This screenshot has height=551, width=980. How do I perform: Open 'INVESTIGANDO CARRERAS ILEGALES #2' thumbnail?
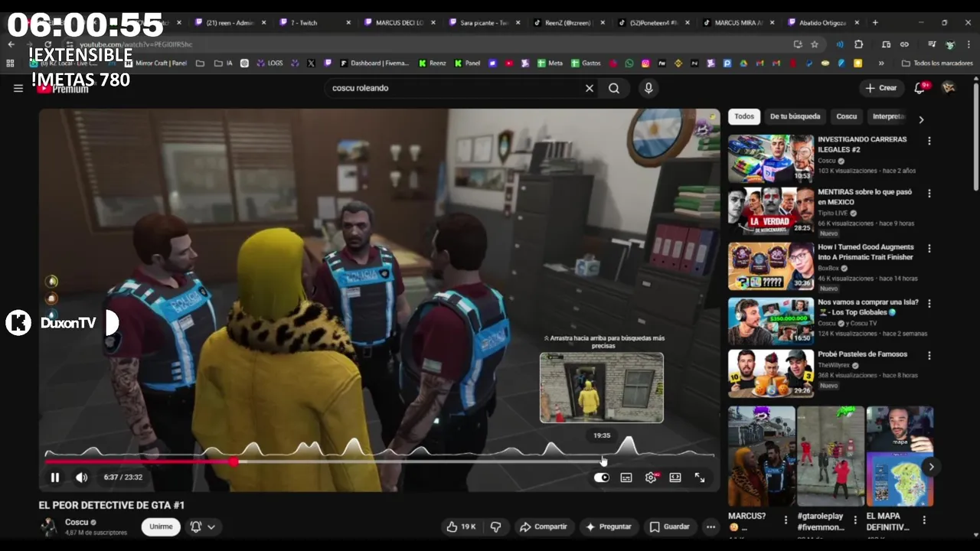[x=771, y=158]
